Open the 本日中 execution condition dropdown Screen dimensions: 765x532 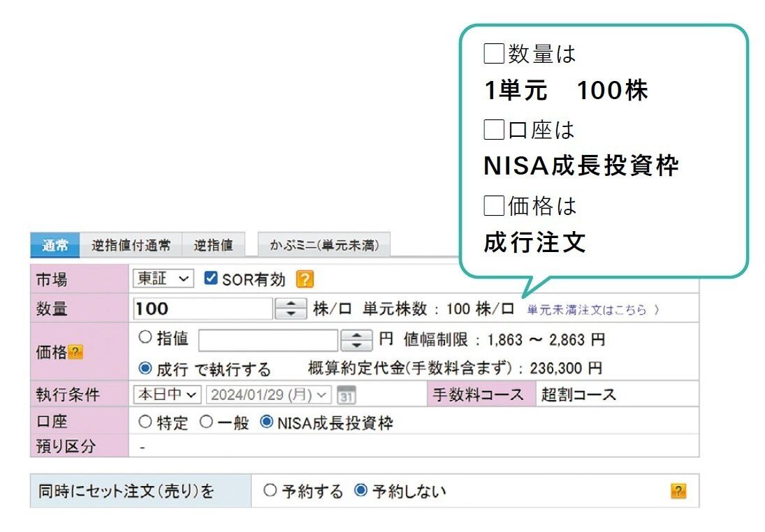[x=168, y=394]
